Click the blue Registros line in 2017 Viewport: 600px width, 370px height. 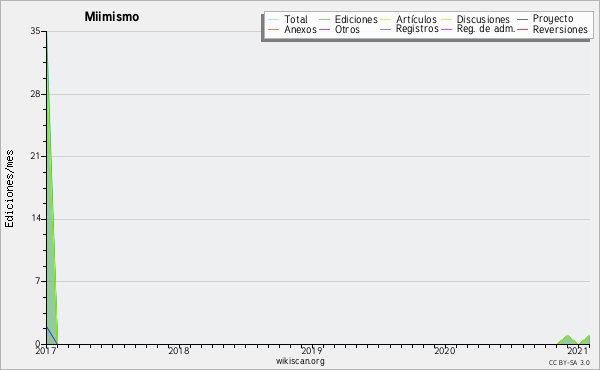coord(52,336)
